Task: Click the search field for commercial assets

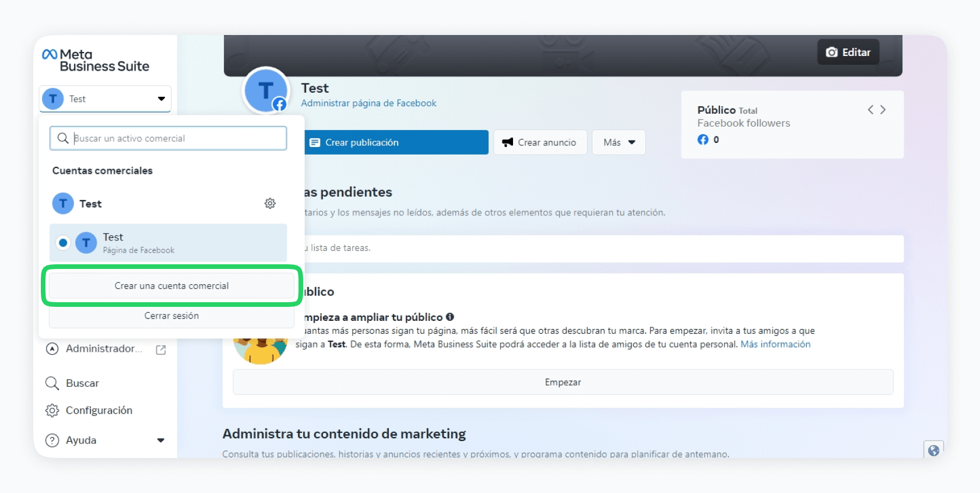Action: [x=168, y=138]
